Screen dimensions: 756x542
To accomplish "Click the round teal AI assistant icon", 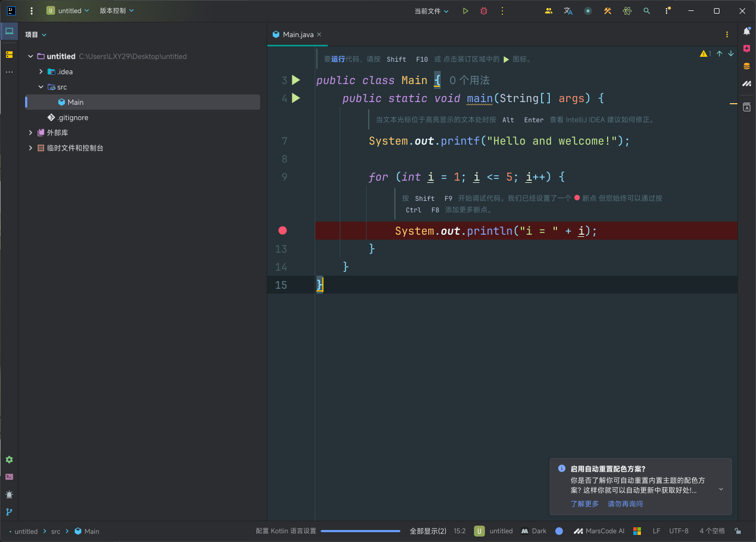I will [x=588, y=11].
